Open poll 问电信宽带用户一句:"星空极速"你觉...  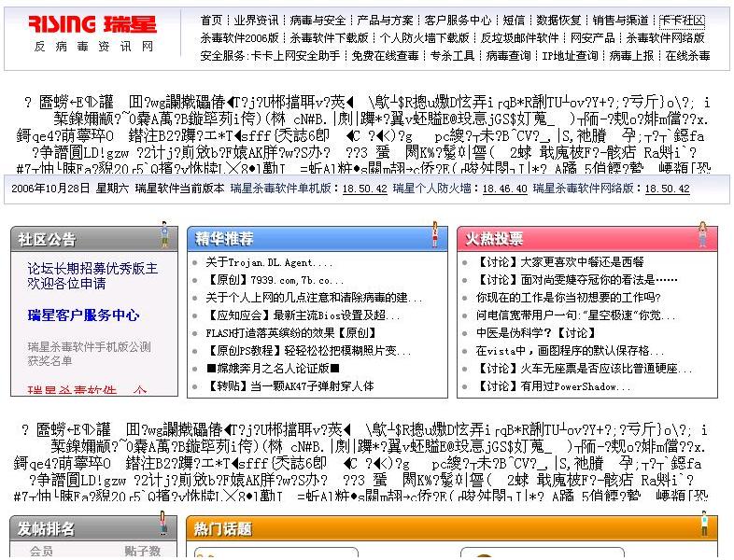point(576,315)
